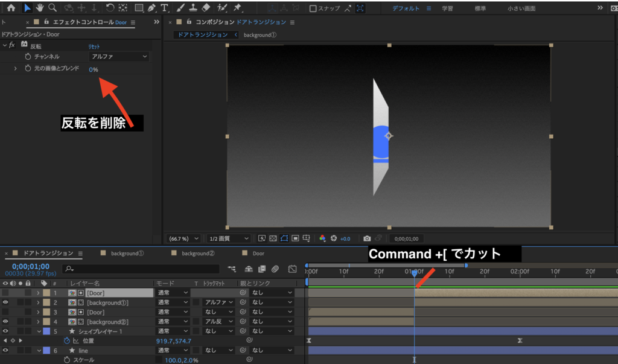Click the timeline layer search field
Image resolution: width=618 pixels, height=364 pixels.
coord(142,269)
